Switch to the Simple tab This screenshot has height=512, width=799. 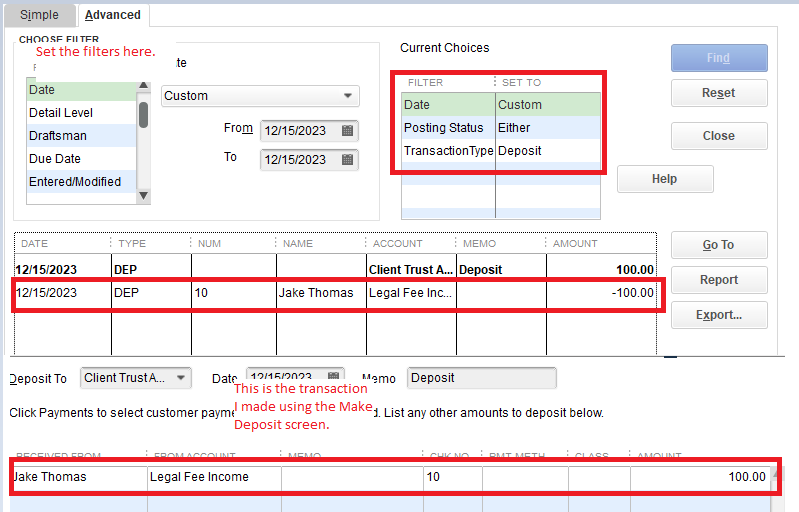pos(39,15)
